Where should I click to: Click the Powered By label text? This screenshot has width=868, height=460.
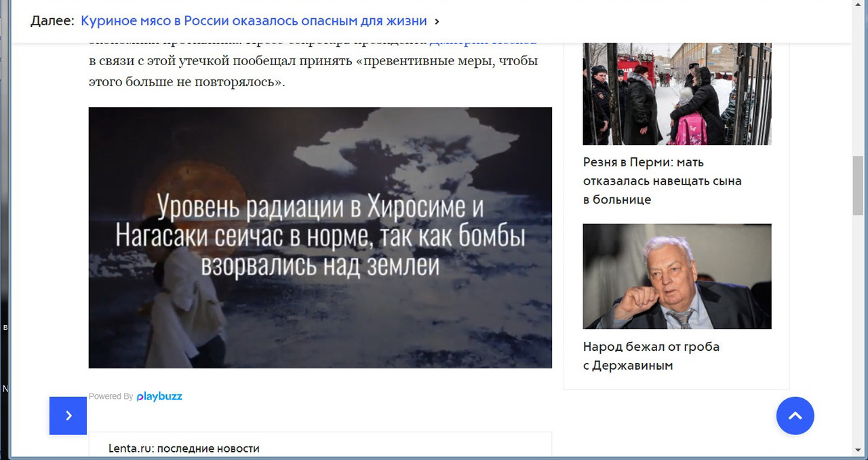111,396
